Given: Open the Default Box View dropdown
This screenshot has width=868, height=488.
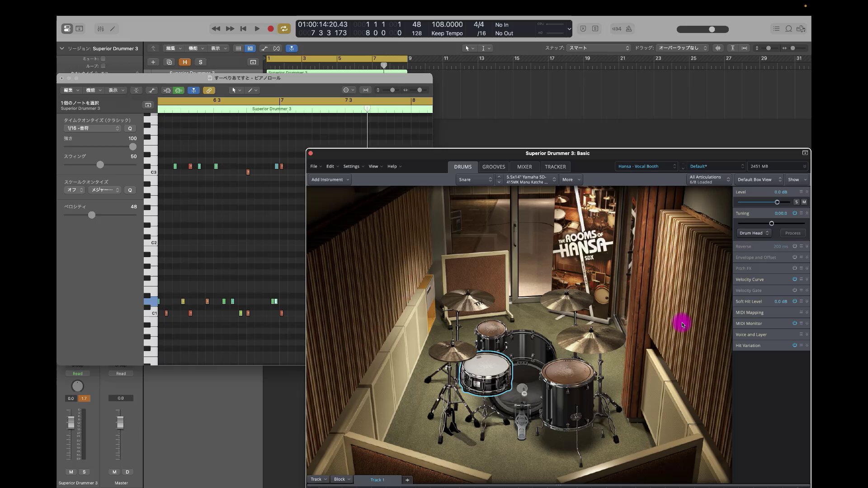Looking at the screenshot, I should click(759, 179).
